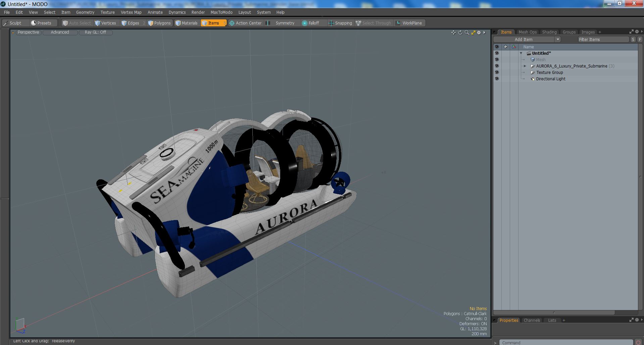Toggle visibility of Untitled scene
This screenshot has height=345, width=644.
(x=497, y=53)
